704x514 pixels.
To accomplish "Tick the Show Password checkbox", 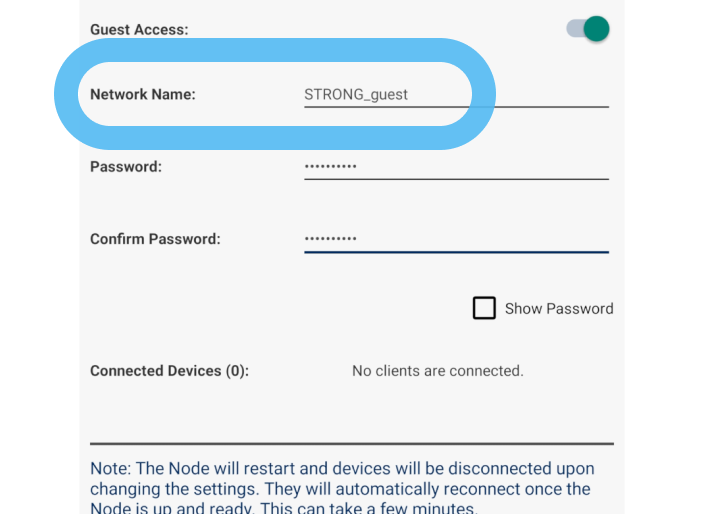I will point(484,308).
